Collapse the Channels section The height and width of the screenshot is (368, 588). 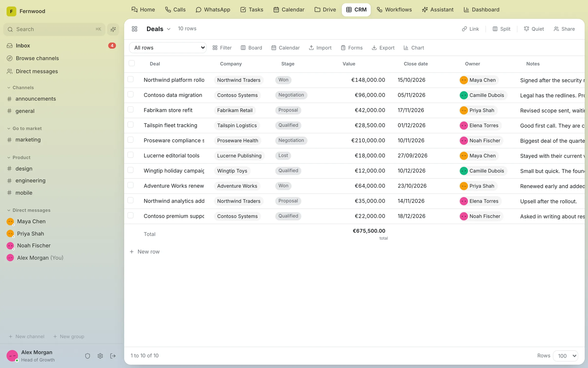tap(21, 88)
